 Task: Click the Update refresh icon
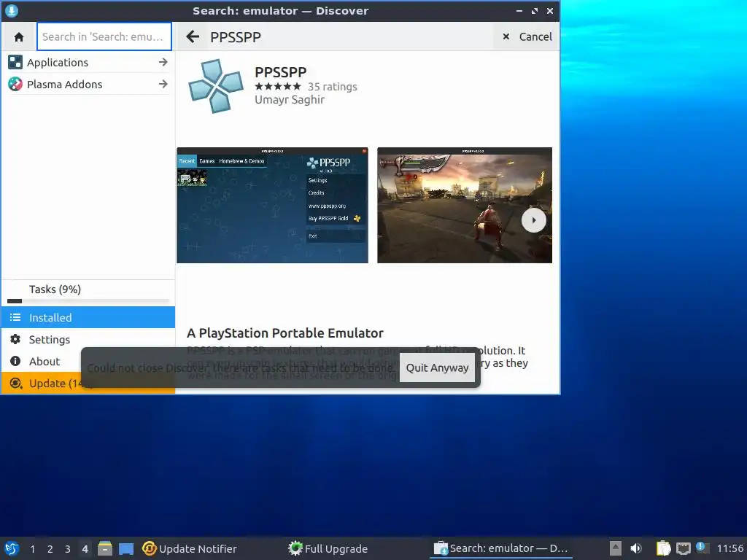[15, 383]
